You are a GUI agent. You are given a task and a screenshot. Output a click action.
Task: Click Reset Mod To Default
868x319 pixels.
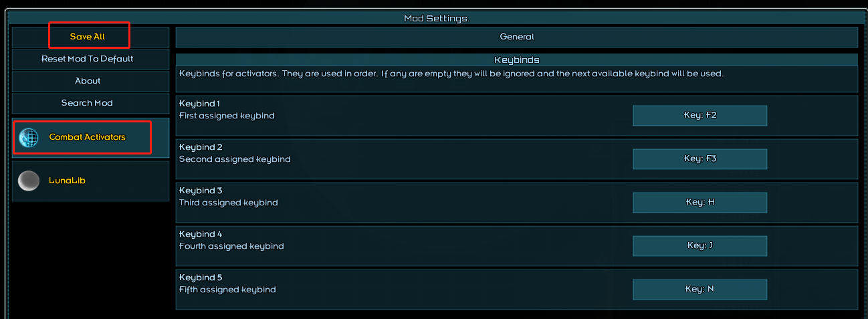pos(88,59)
